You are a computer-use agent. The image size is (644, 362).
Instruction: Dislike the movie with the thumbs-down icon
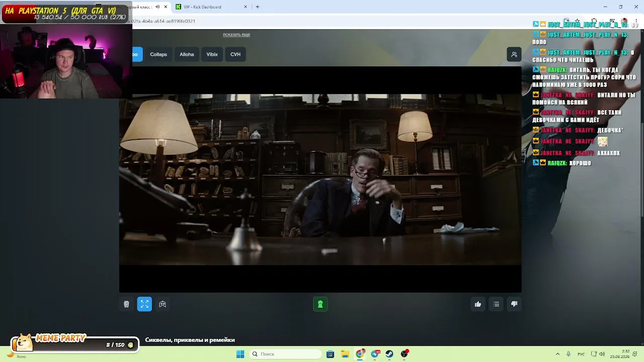pyautogui.click(x=514, y=304)
